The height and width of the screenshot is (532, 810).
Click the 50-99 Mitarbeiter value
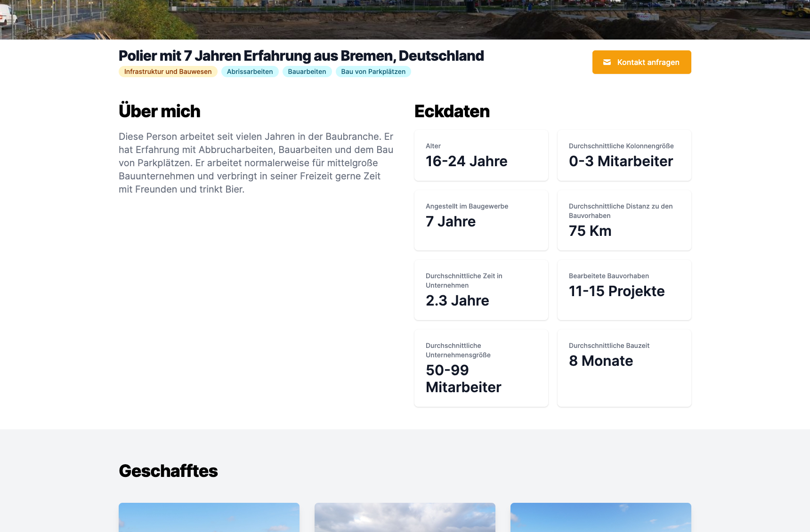463,379
